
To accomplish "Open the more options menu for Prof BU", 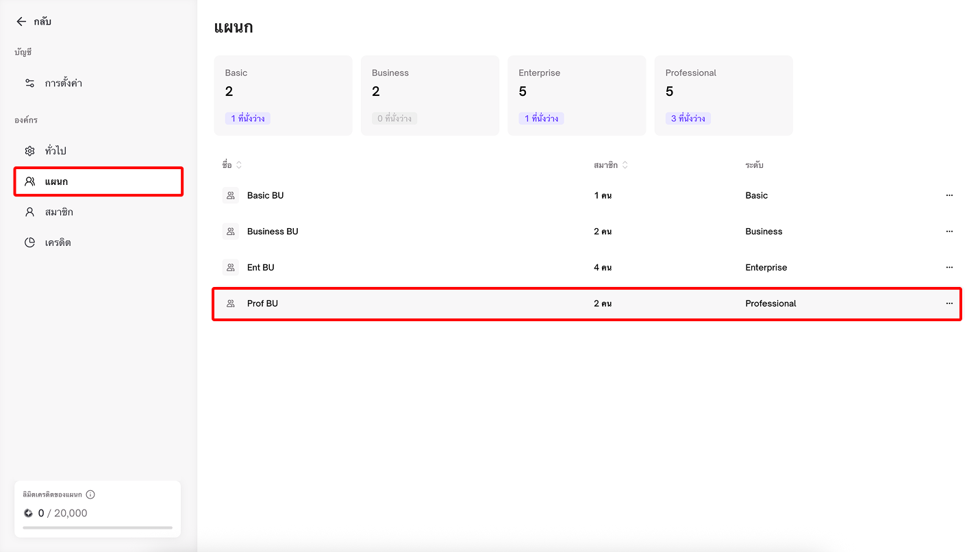I will 949,303.
